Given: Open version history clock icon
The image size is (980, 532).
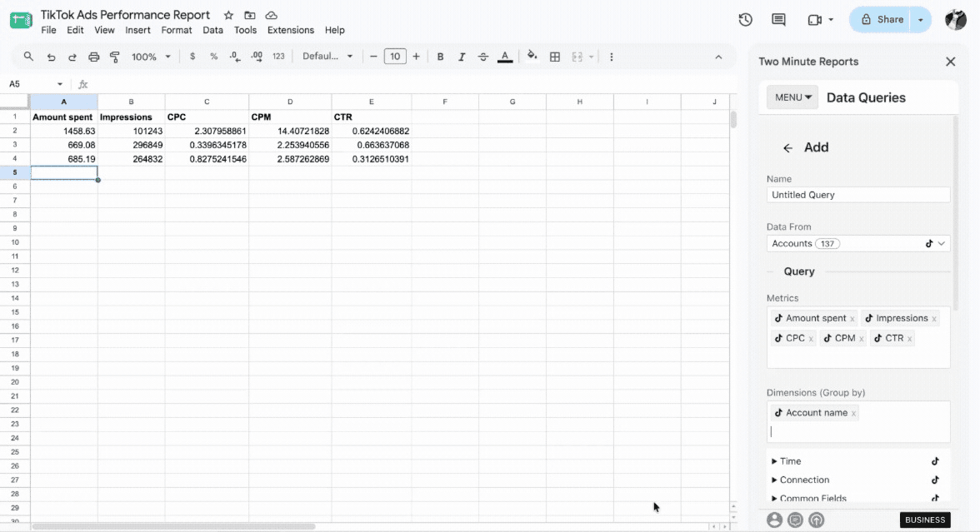Looking at the screenshot, I should point(745,19).
